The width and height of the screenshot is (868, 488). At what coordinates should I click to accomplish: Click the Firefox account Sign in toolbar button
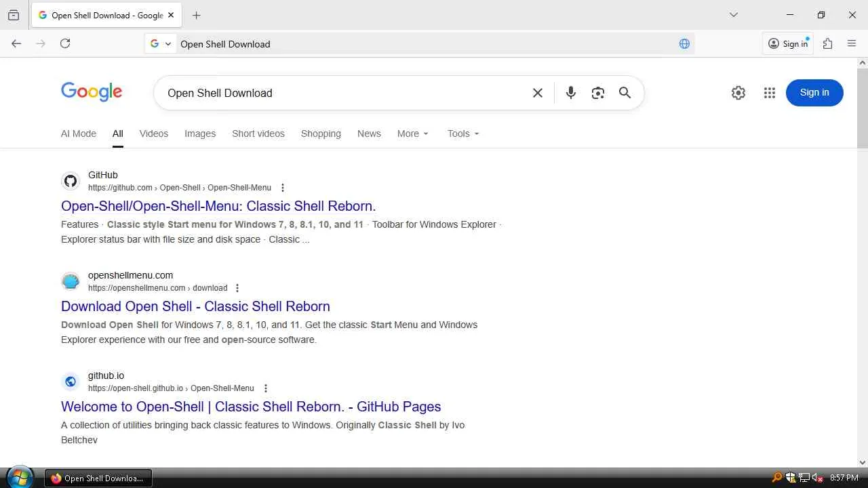coord(788,43)
